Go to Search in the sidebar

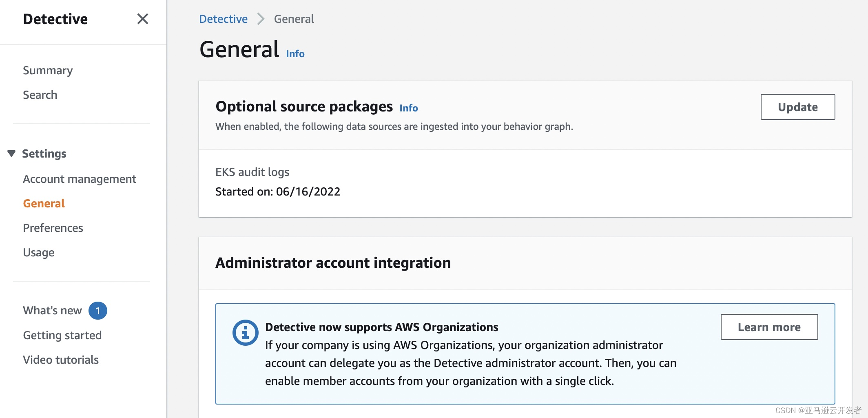pyautogui.click(x=40, y=95)
